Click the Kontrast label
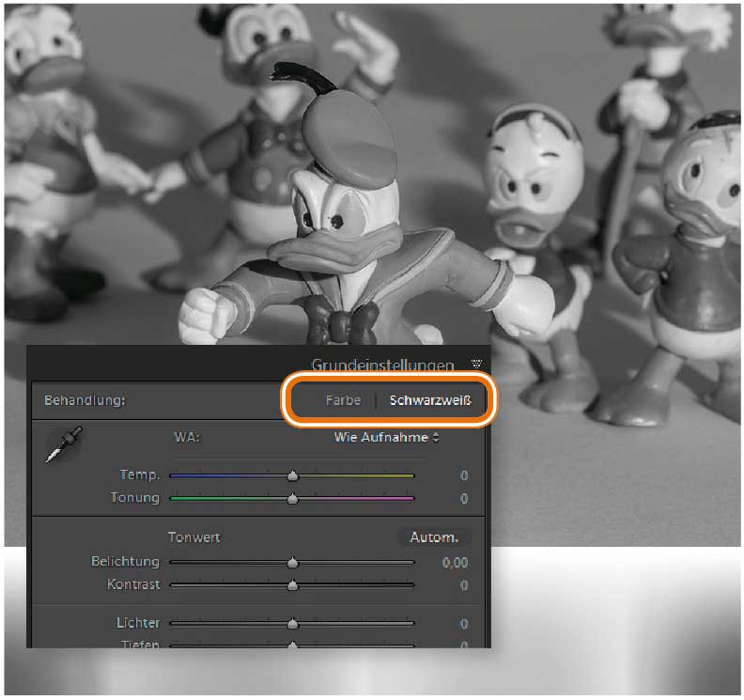The height and width of the screenshot is (700, 744). tap(133, 584)
